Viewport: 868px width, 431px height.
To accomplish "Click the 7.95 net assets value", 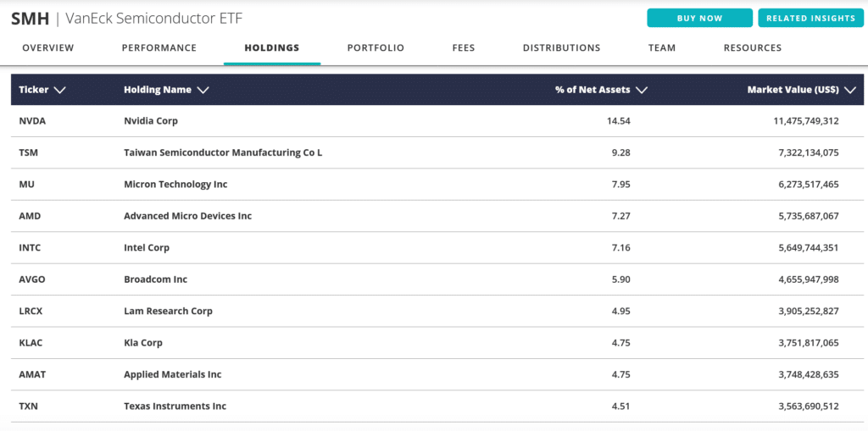I will (x=621, y=185).
